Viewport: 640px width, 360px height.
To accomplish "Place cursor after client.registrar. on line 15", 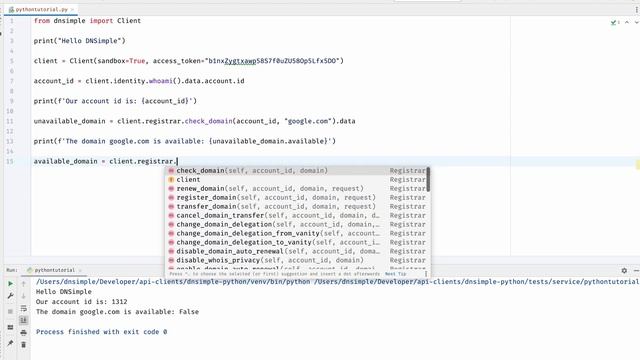I will click(x=178, y=161).
